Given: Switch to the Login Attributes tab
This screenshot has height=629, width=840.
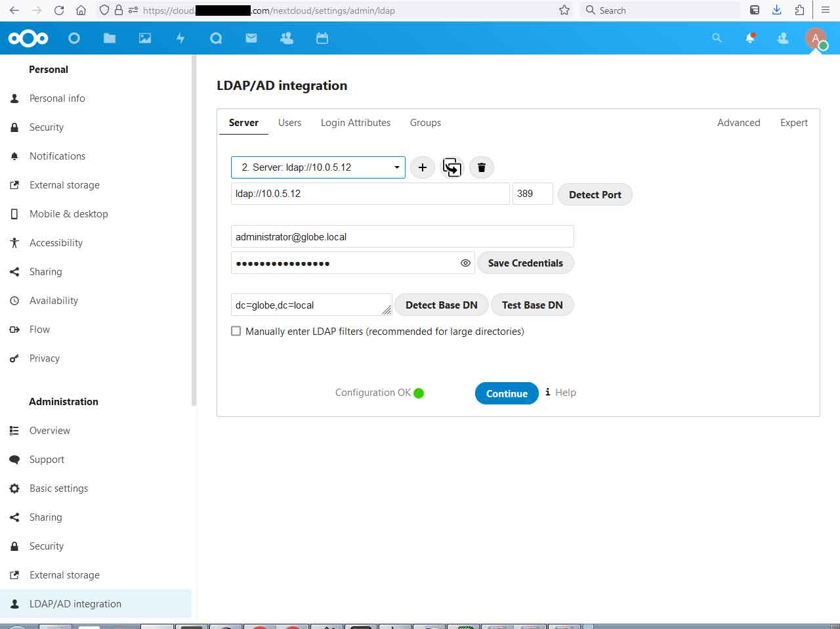Looking at the screenshot, I should coord(355,123).
